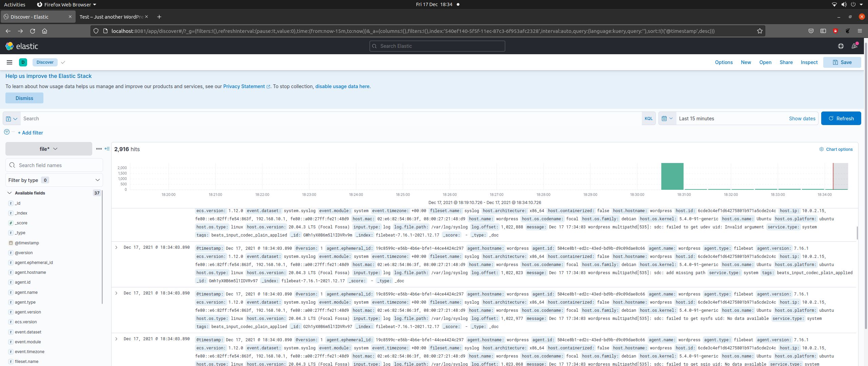Click Open saved search menu

pos(765,62)
